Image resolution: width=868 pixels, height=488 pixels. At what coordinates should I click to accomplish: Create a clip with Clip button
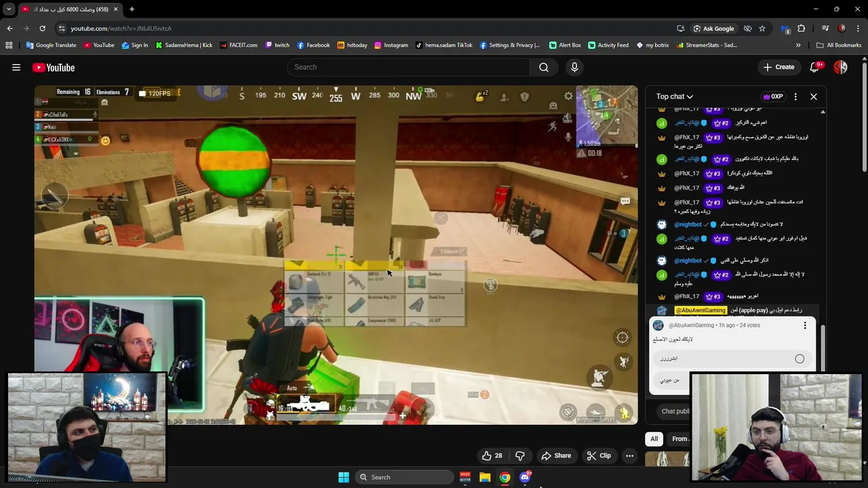[599, 455]
